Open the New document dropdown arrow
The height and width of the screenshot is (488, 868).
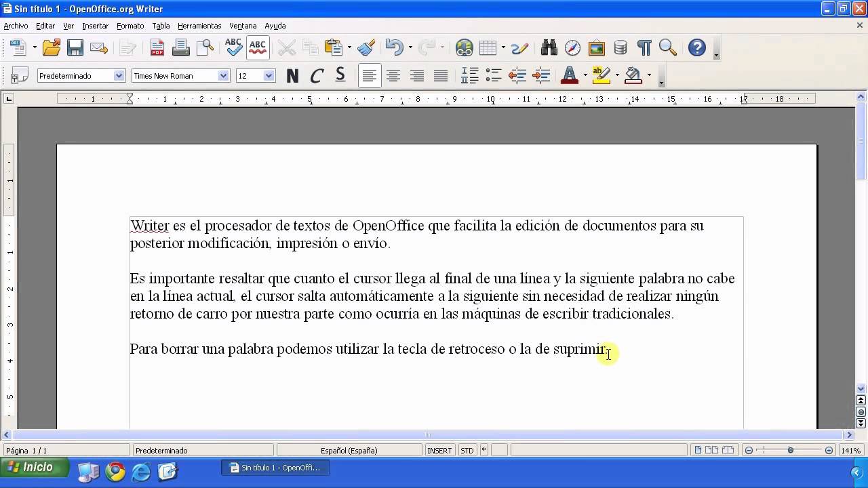(34, 47)
